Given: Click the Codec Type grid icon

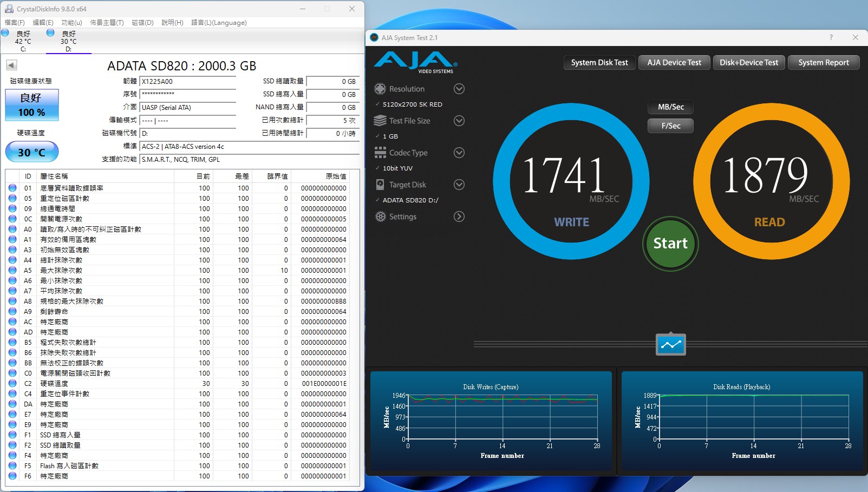Looking at the screenshot, I should 380,153.
